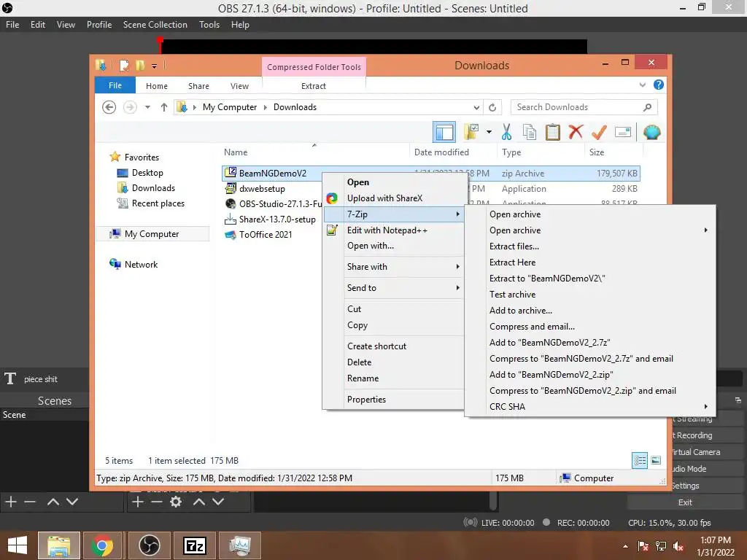Choose Delete in context menu
747x560 pixels.
tap(393, 362)
